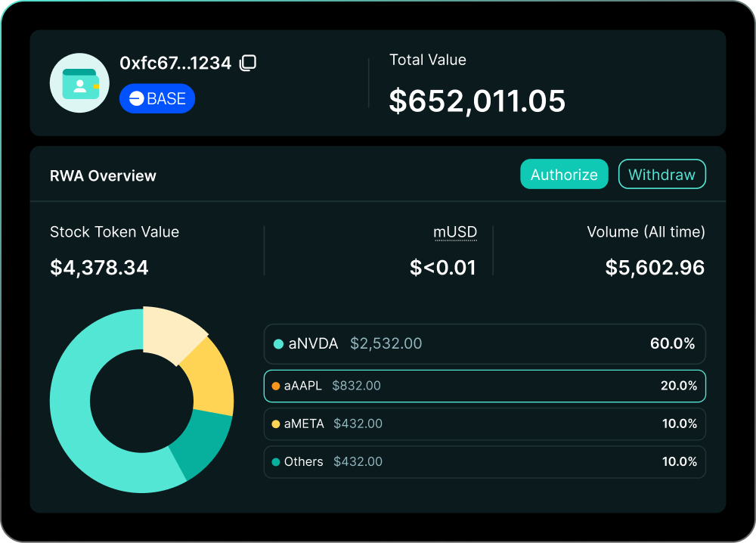This screenshot has height=543, width=756.
Task: Click the stock token value $4,378.34
Action: (x=99, y=268)
